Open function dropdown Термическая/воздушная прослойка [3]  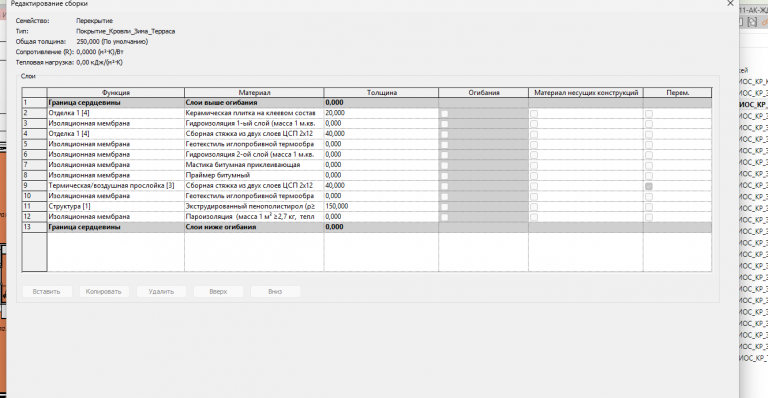(x=116, y=186)
